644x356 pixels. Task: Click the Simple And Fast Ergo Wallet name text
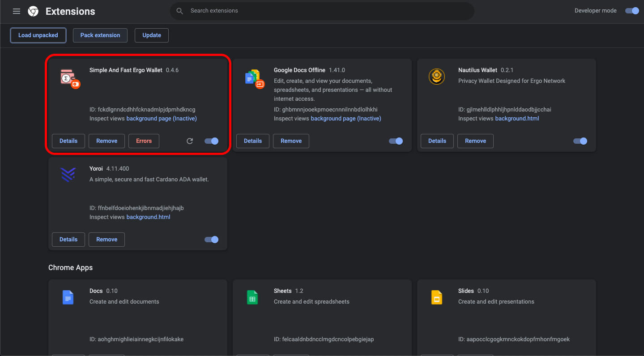coord(126,70)
